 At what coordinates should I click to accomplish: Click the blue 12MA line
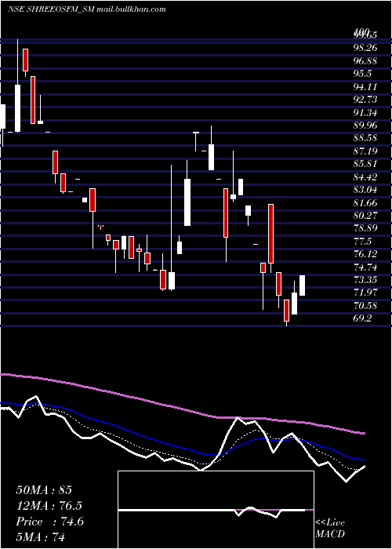pos(182,447)
